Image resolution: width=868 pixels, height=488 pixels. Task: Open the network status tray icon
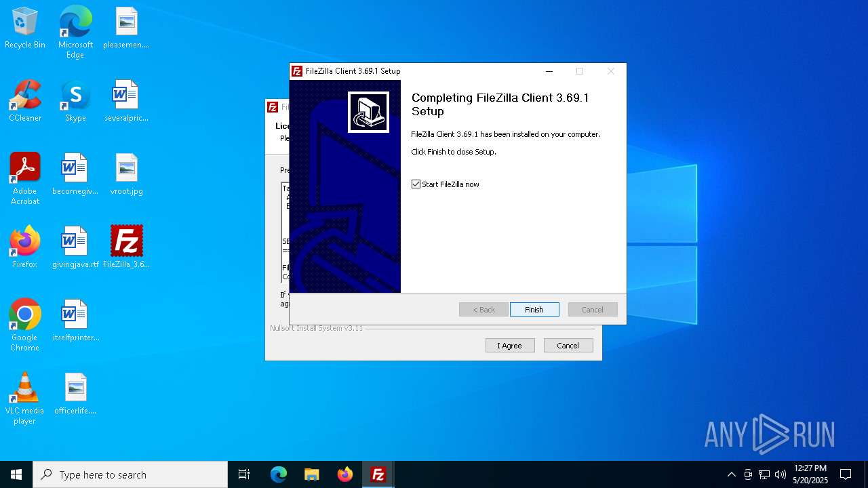click(764, 474)
